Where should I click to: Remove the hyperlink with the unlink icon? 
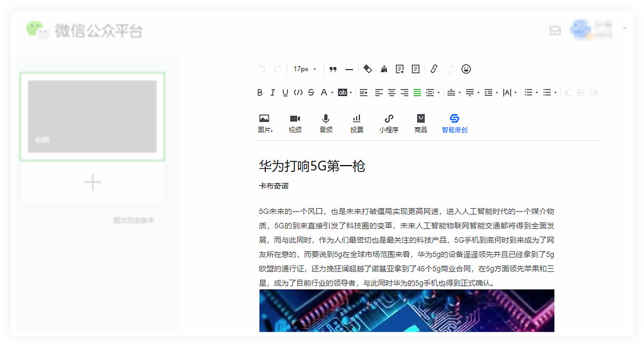[x=450, y=69]
